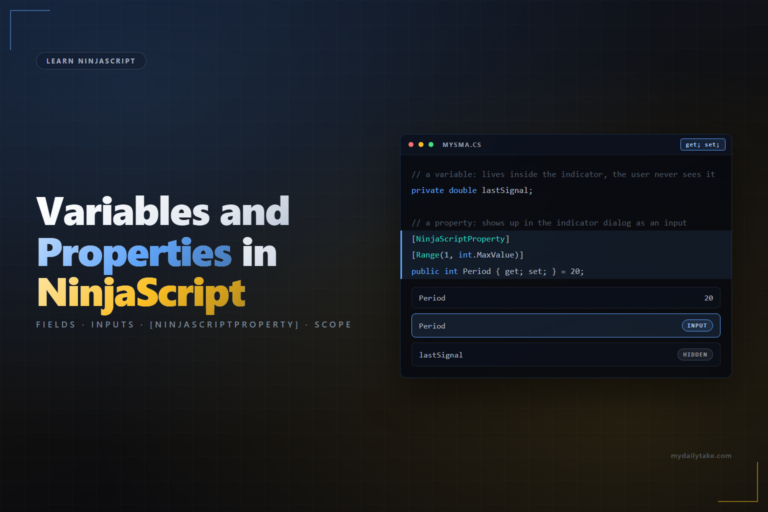Click the FIELDS subtitle word

tap(56, 324)
